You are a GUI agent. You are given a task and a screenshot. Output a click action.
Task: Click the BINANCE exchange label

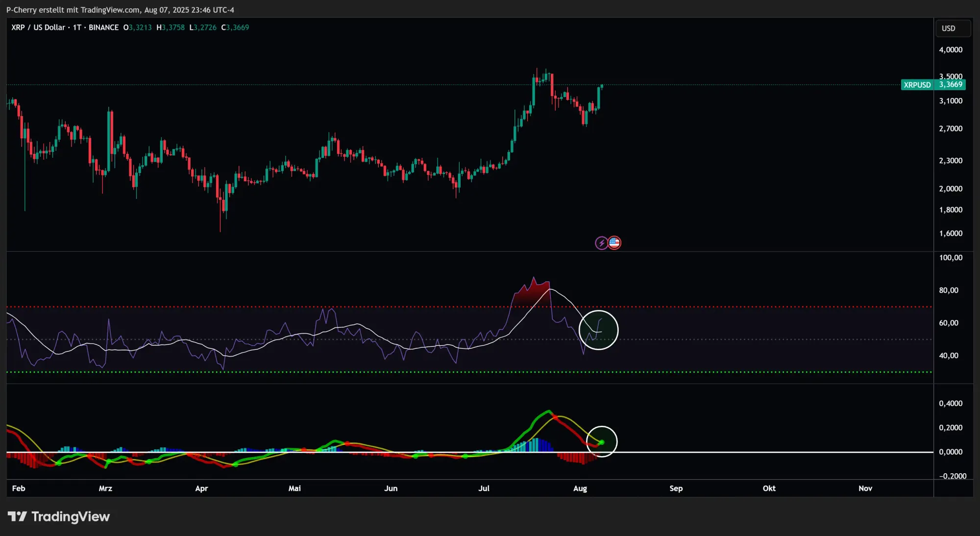tap(103, 27)
